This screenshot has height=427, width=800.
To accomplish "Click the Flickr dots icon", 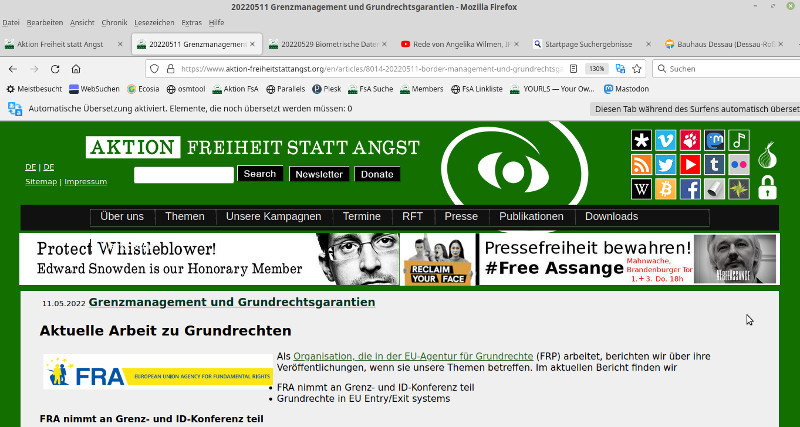I will tap(739, 164).
